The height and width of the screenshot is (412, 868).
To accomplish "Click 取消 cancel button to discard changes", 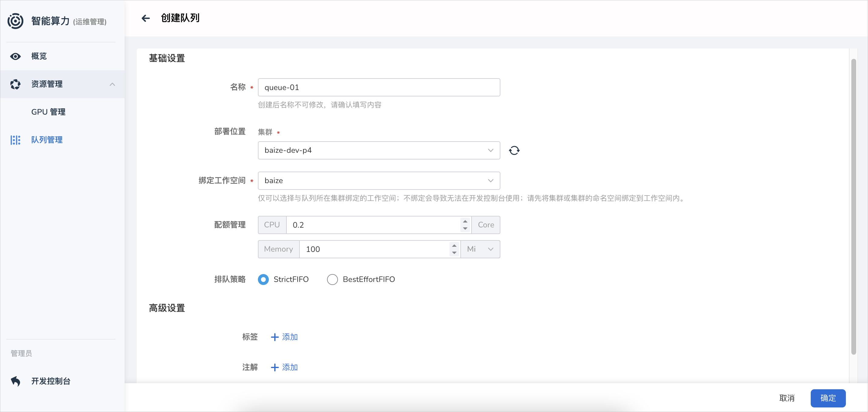I will coord(790,398).
